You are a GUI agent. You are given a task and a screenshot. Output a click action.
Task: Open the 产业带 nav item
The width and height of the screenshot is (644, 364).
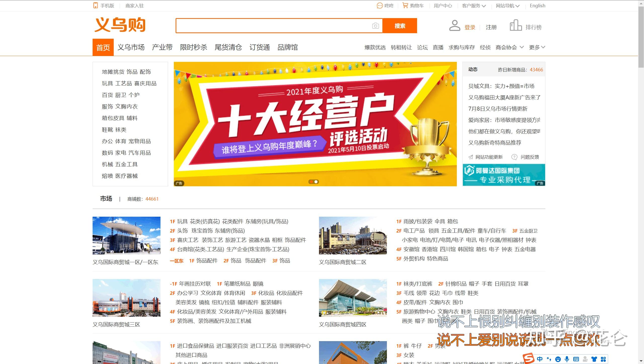click(162, 47)
